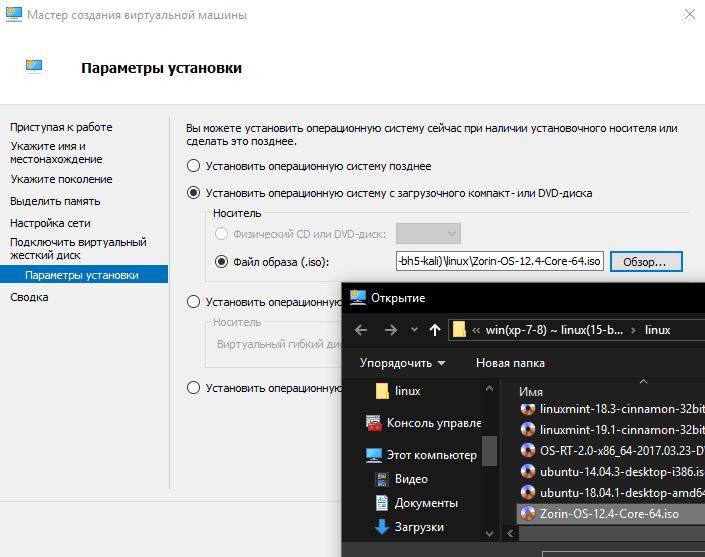
Task: Click the Обзор browse button
Action: pos(646,262)
